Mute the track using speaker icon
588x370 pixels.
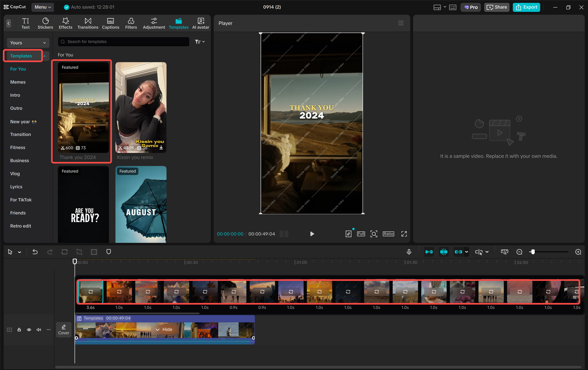pos(39,330)
